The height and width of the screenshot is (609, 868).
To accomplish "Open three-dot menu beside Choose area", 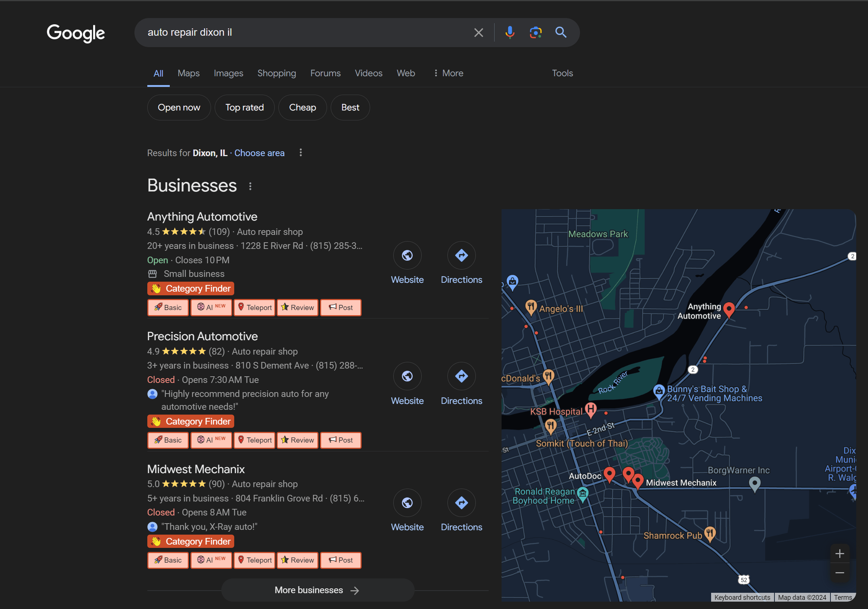I will pyautogui.click(x=301, y=153).
